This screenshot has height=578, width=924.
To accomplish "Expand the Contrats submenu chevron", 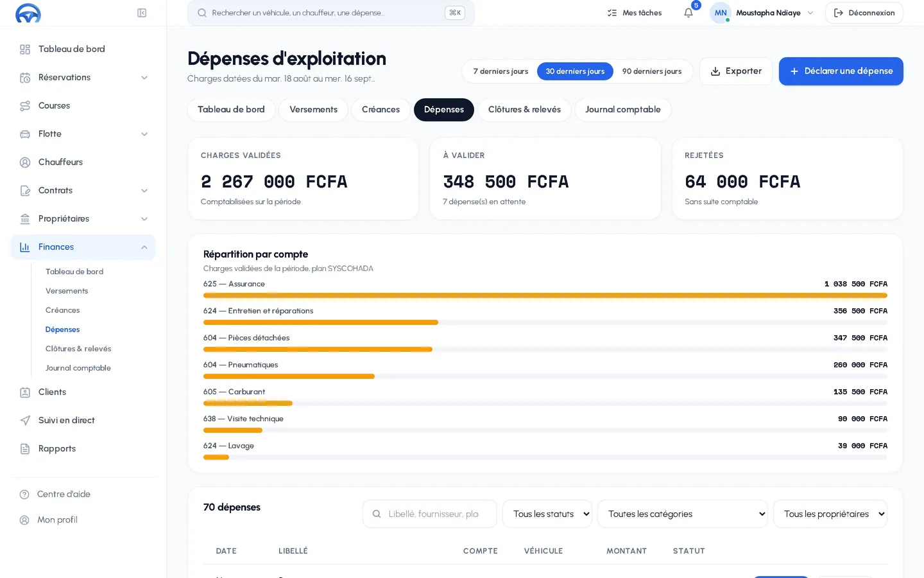I will click(x=144, y=191).
